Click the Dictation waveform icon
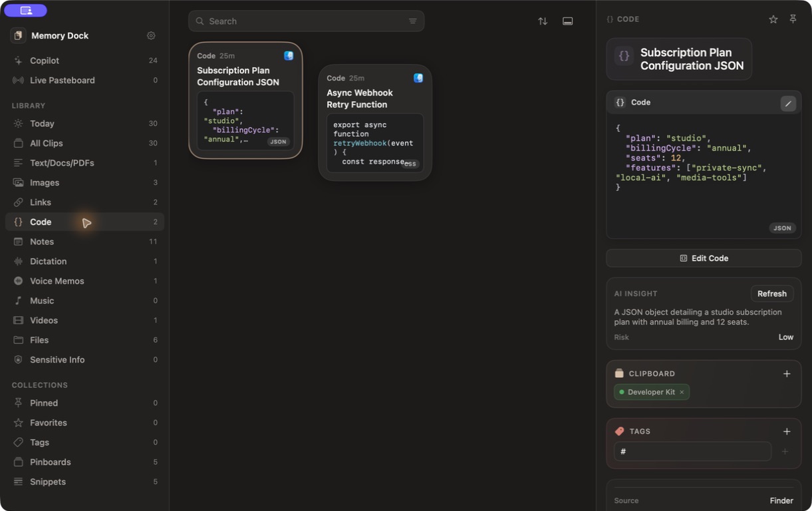 coord(18,261)
